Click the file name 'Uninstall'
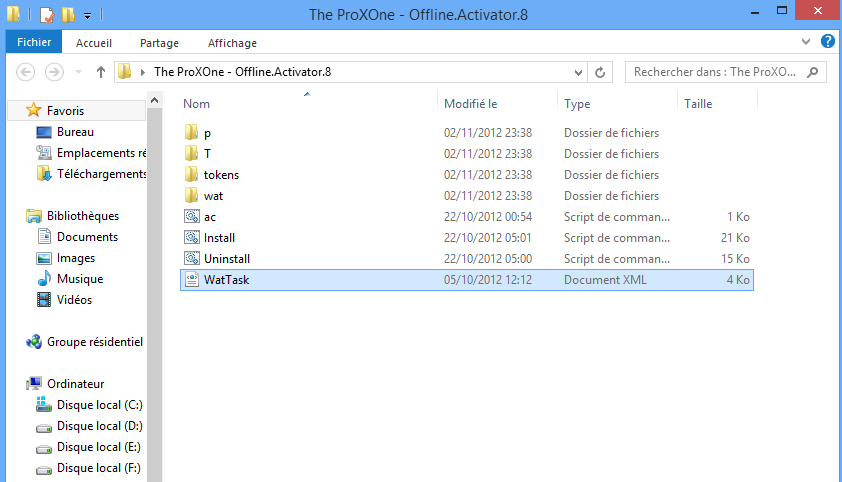842x482 pixels. pyautogui.click(x=227, y=259)
